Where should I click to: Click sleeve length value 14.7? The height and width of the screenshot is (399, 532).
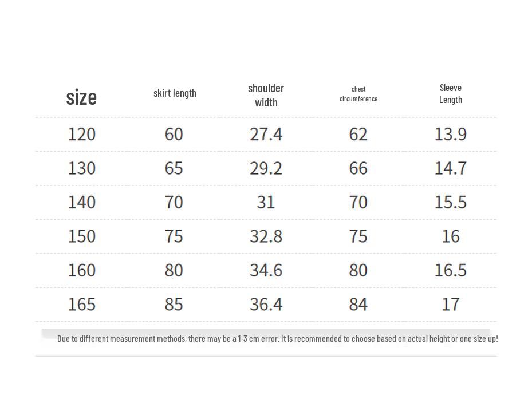point(451,168)
